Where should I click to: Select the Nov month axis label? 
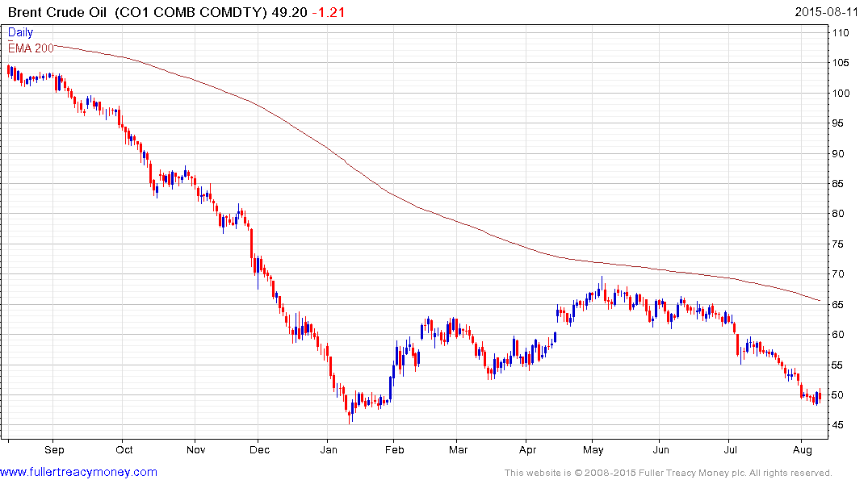[195, 449]
